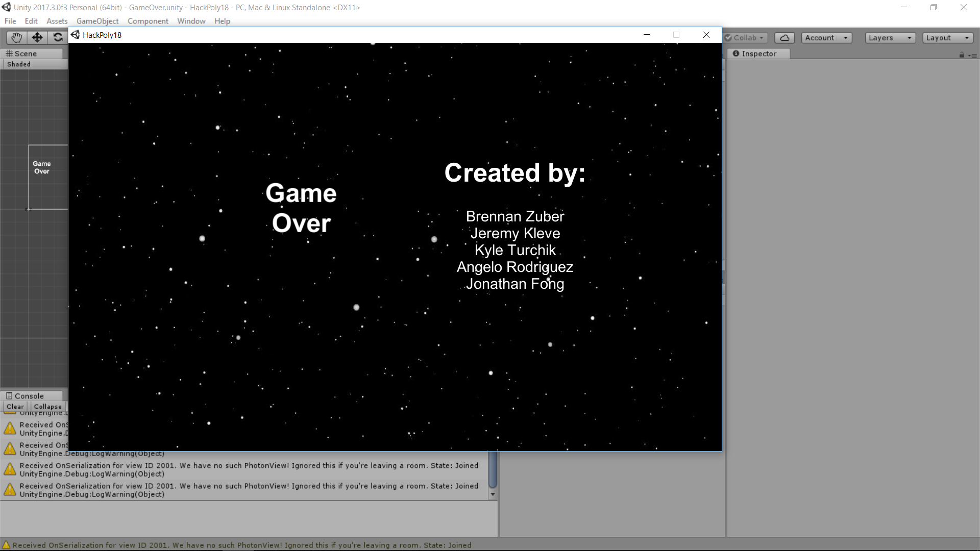Viewport: 980px width, 551px height.
Task: Click the Console Clear button
Action: coord(15,407)
